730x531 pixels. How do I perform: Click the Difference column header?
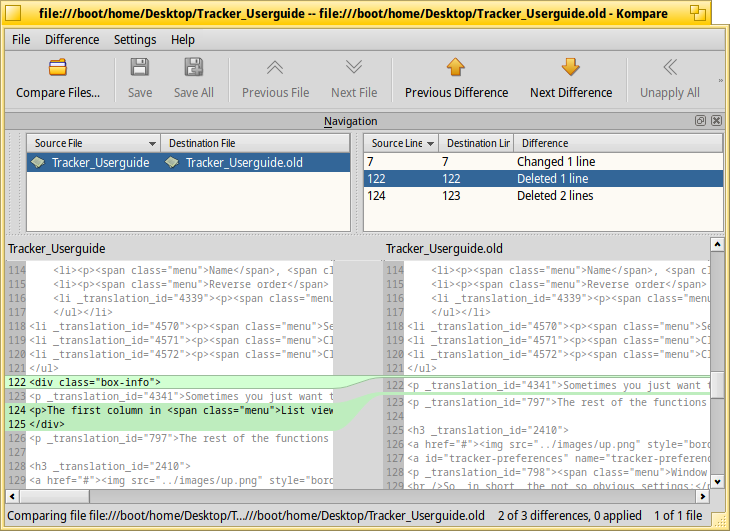[618, 143]
